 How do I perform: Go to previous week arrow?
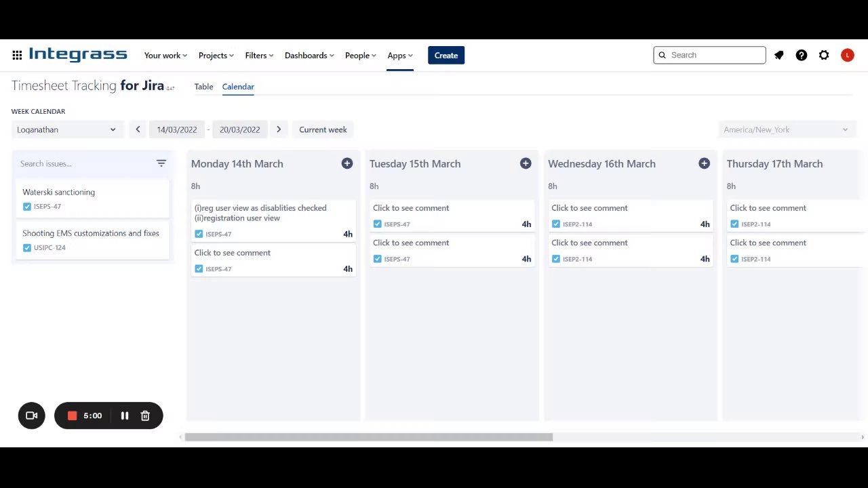tap(138, 129)
